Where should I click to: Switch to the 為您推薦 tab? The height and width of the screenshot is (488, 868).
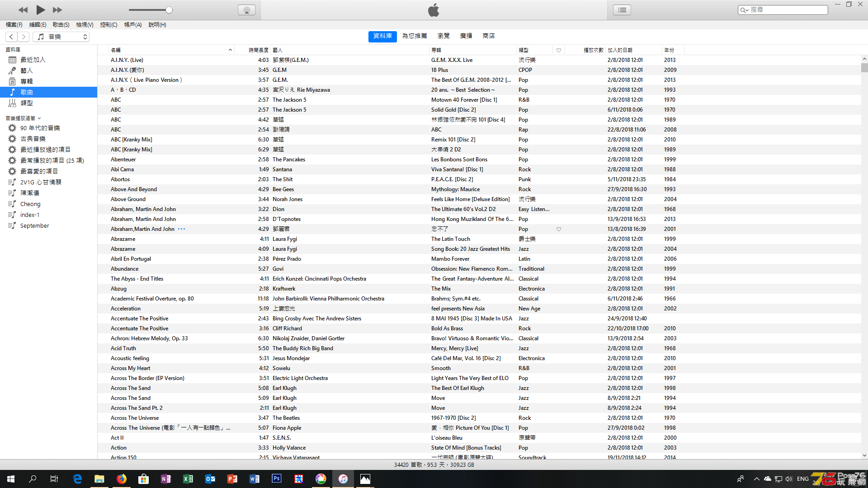pos(415,36)
